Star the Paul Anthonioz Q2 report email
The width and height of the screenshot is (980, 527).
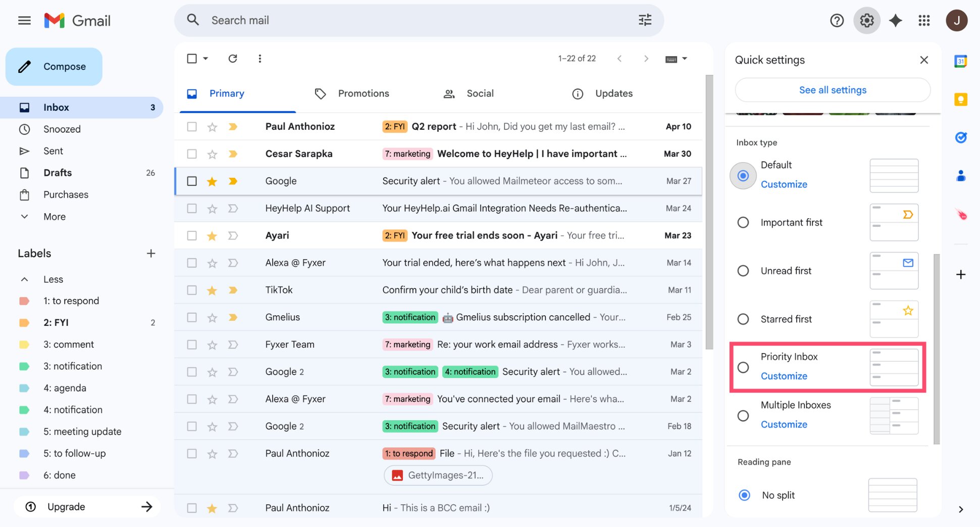point(212,127)
